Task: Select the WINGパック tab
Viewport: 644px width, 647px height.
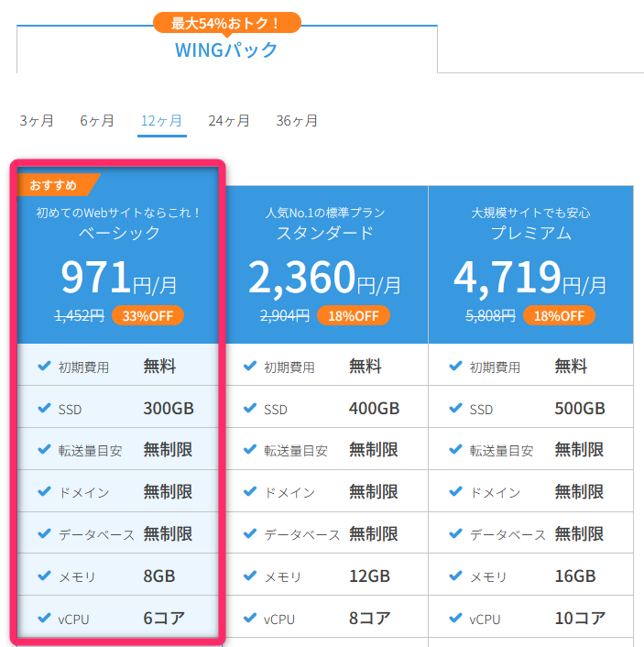Action: (226, 49)
